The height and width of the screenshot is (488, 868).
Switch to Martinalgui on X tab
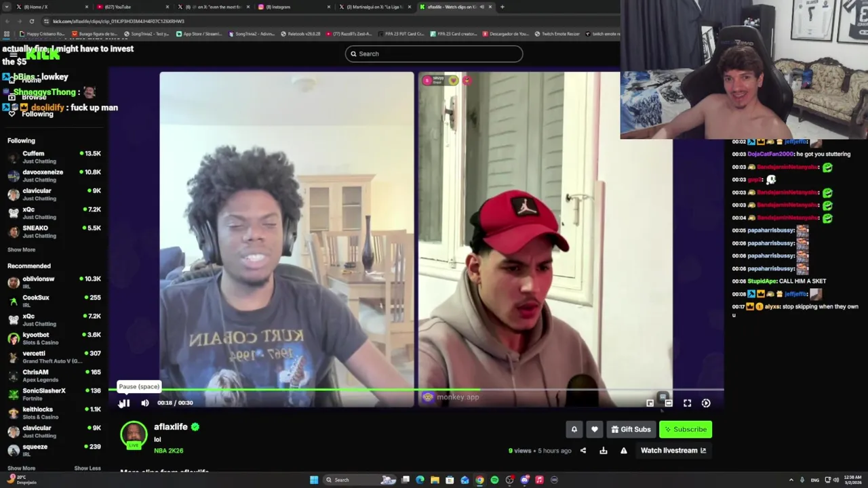pos(374,7)
